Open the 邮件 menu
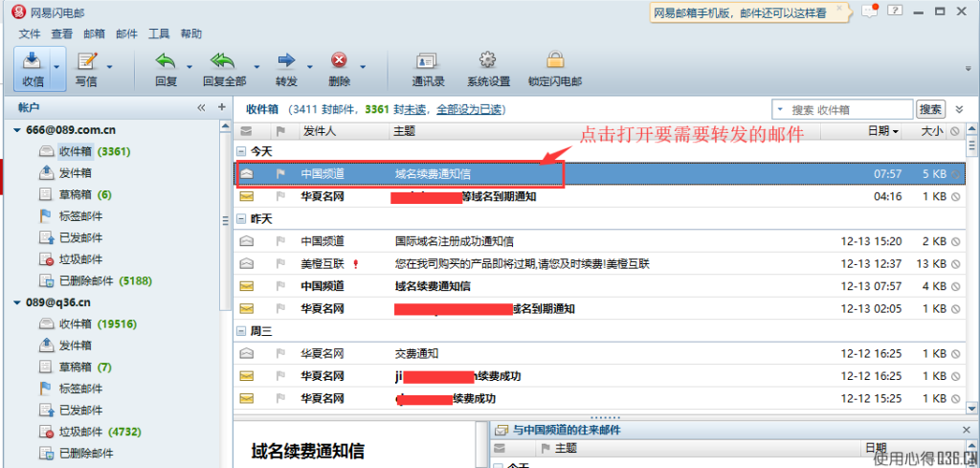This screenshot has width=980, height=468. (x=127, y=33)
